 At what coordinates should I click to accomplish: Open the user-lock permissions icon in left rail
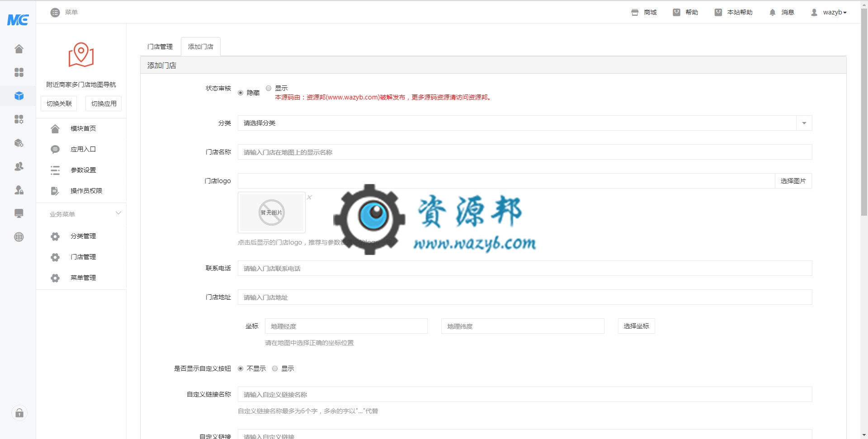coord(19,190)
